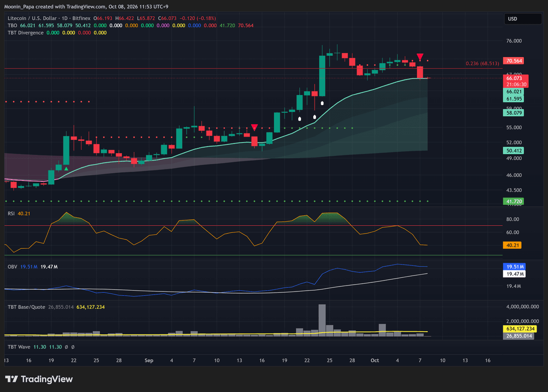This screenshot has width=548, height=392.
Task: Select the TBO indicator legend
Action: pos(12,26)
